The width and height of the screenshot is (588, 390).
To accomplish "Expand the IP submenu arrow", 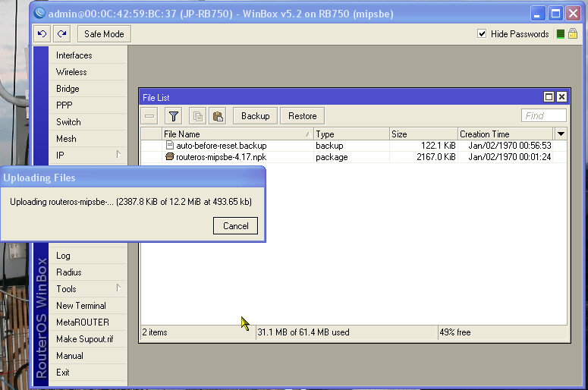I will [118, 155].
